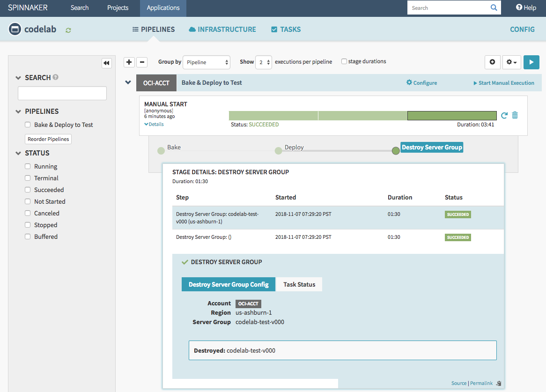Click the blue play start execution button

(x=531, y=62)
